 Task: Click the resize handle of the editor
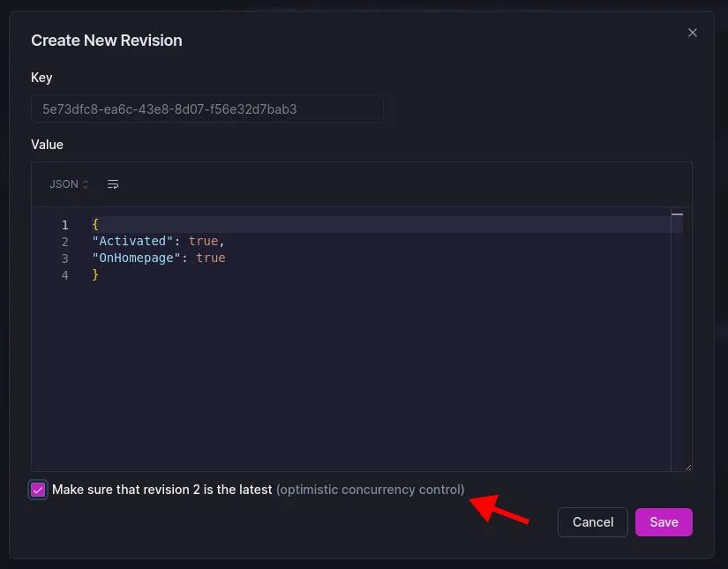[x=687, y=467]
